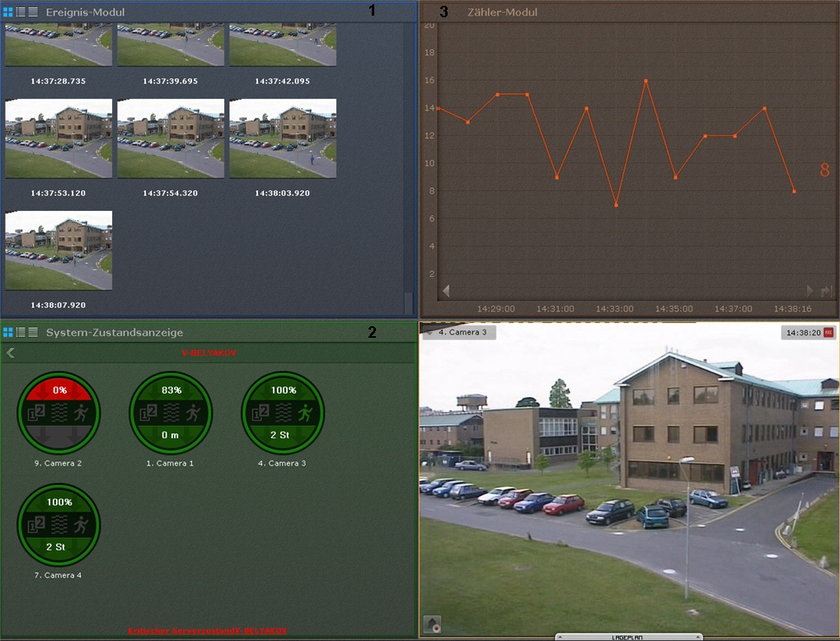Switch Ereignis-Modul to compact list view
Screen dimensions: 840x641
tap(33, 12)
